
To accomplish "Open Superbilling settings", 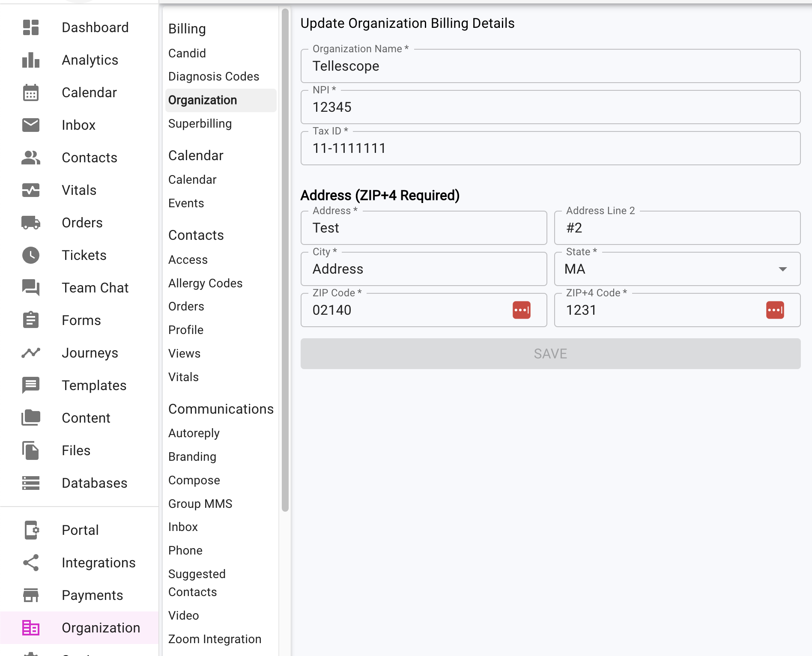I will [x=200, y=124].
